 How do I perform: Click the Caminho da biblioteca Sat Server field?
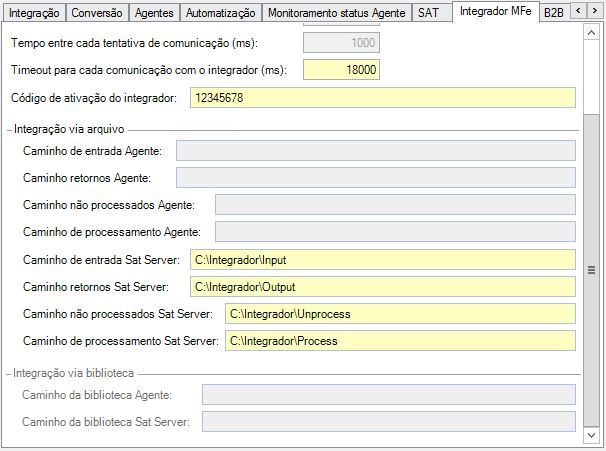(389, 422)
